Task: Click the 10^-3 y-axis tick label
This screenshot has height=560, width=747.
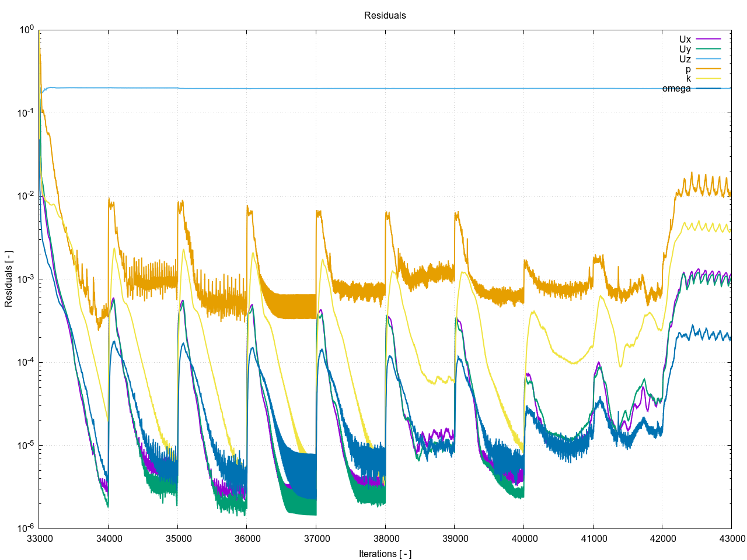Action: pos(26,279)
